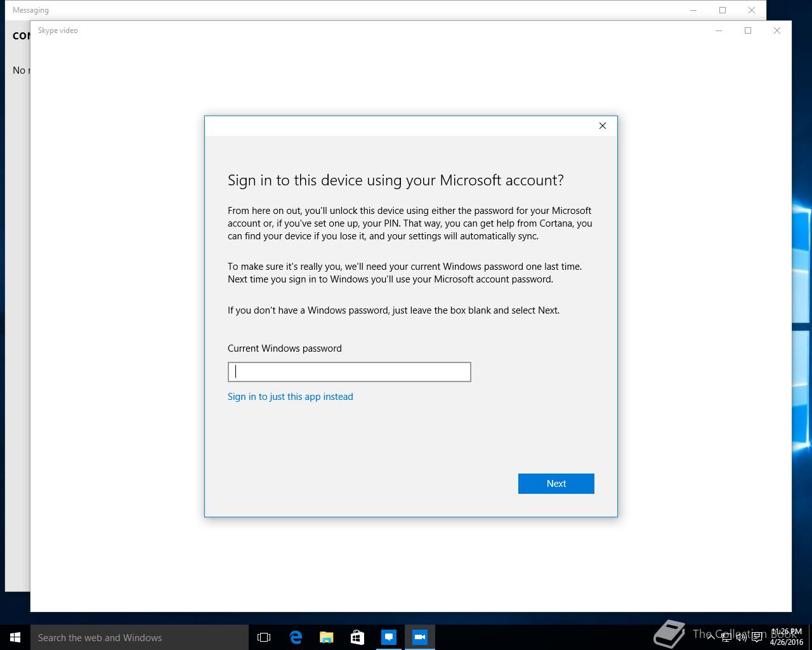Click the Current Windows password label
The height and width of the screenshot is (650, 812).
(x=285, y=348)
